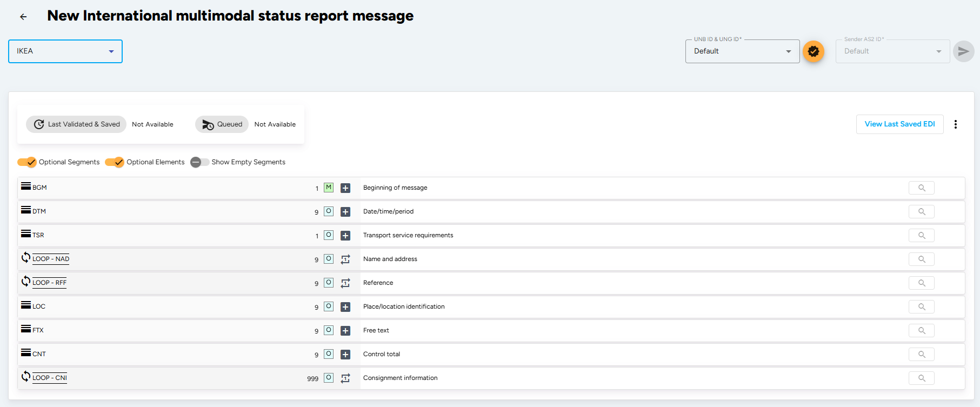Click the optional O badge on the LOOP - CNI row
Viewport: 980px width, 407px height.
click(329, 378)
